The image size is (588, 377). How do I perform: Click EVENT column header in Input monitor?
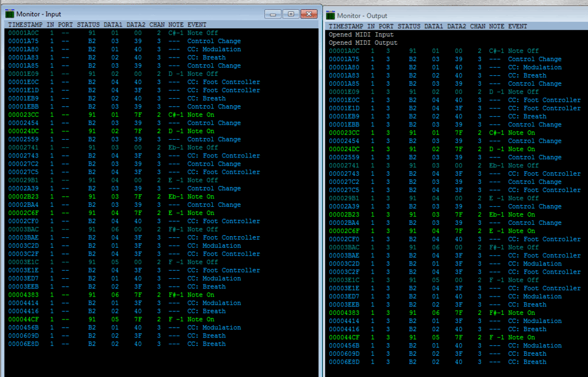[197, 25]
